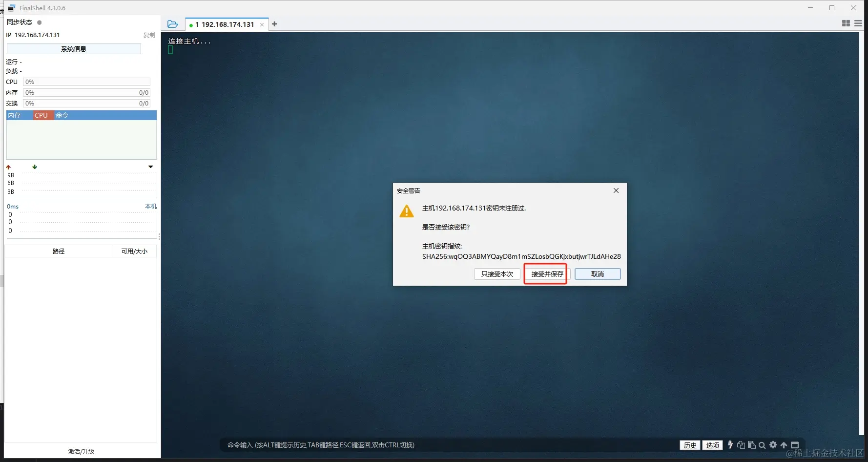The height and width of the screenshot is (462, 868).
Task: Click the 同步状态 label
Action: 20,22
